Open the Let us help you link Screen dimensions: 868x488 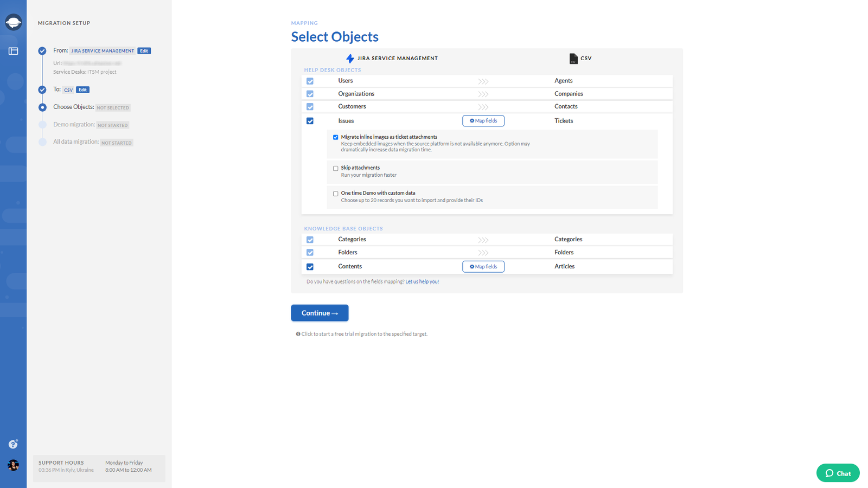coord(422,282)
